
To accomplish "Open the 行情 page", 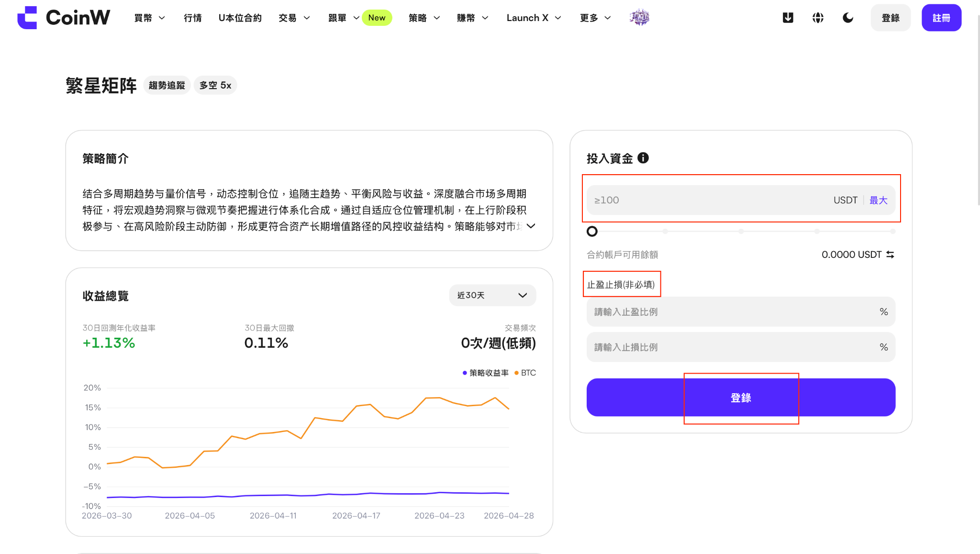I will click(193, 18).
